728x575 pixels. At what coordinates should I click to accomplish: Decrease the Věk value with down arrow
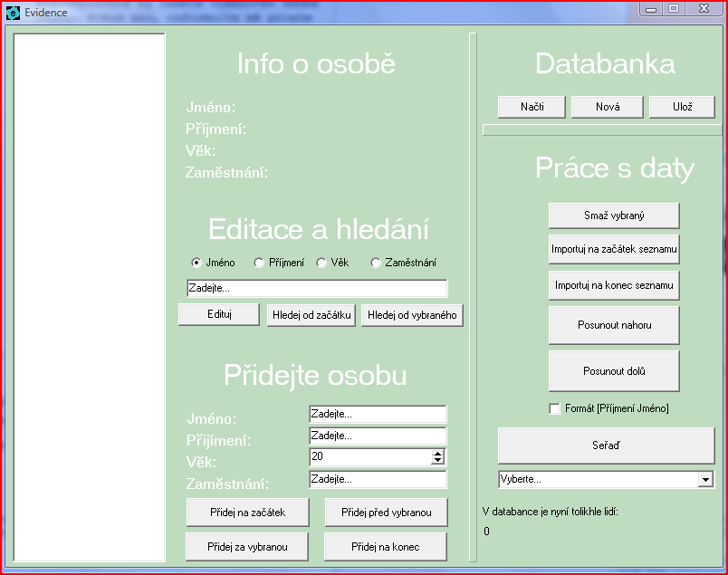pyautogui.click(x=437, y=460)
